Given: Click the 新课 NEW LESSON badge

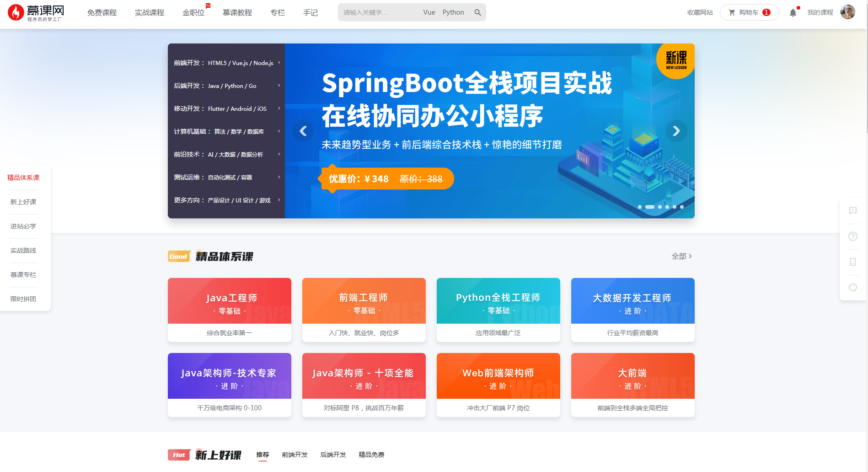Looking at the screenshot, I should pyautogui.click(x=675, y=60).
